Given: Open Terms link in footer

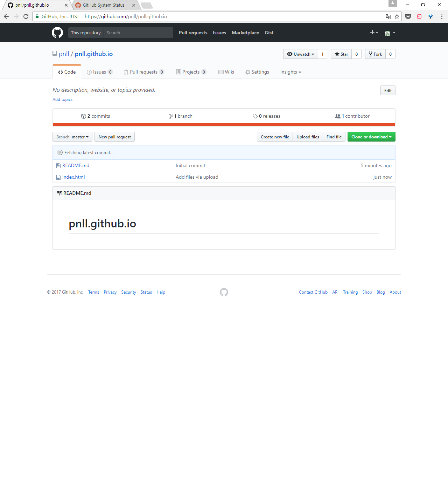Looking at the screenshot, I should (93, 292).
